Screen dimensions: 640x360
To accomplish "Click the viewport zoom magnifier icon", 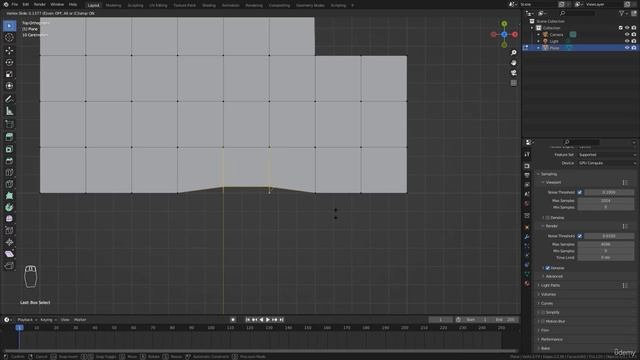I will tap(513, 53).
